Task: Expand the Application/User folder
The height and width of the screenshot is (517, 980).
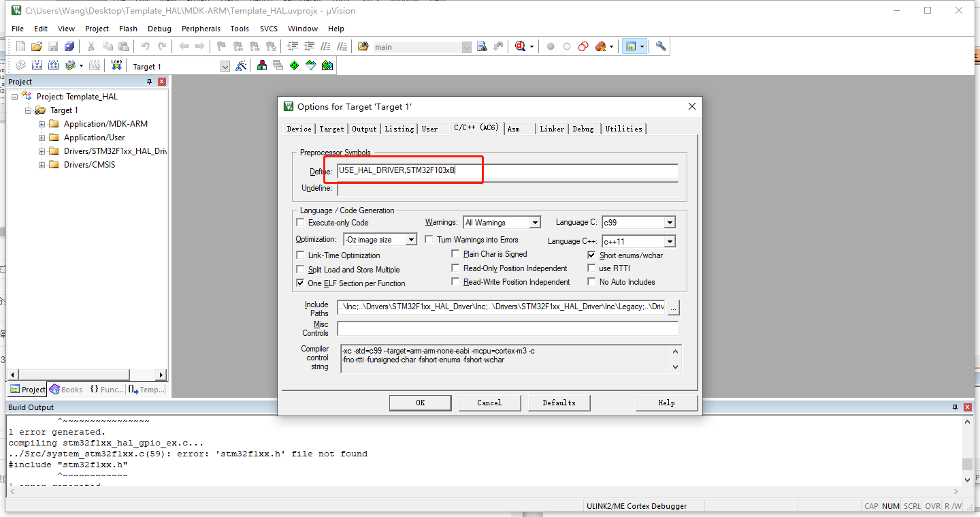Action: (42, 138)
